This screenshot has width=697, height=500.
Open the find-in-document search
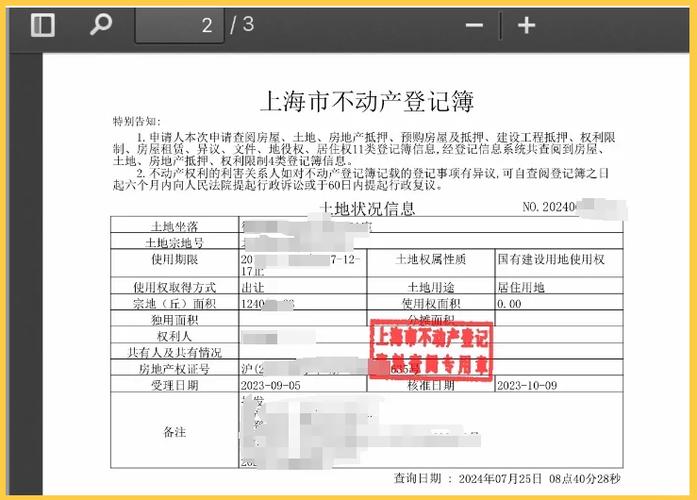(x=100, y=24)
